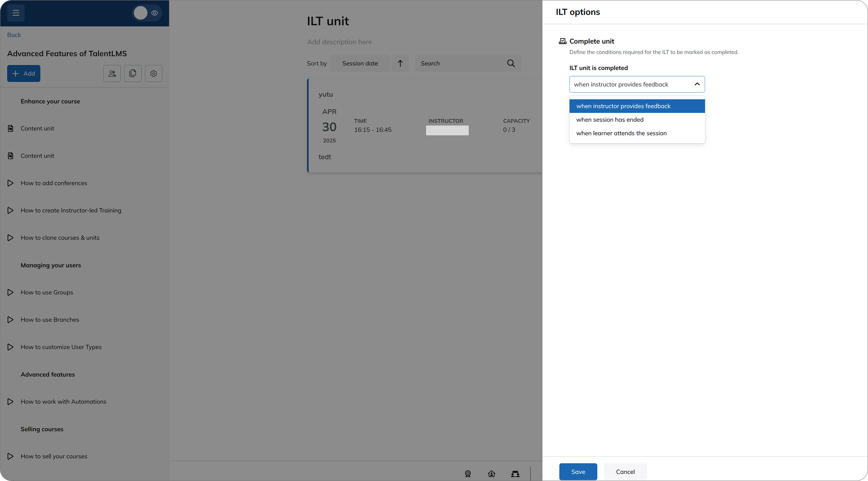This screenshot has height=481, width=868.
Task: Select the Selling courses section heading
Action: pyautogui.click(x=42, y=429)
